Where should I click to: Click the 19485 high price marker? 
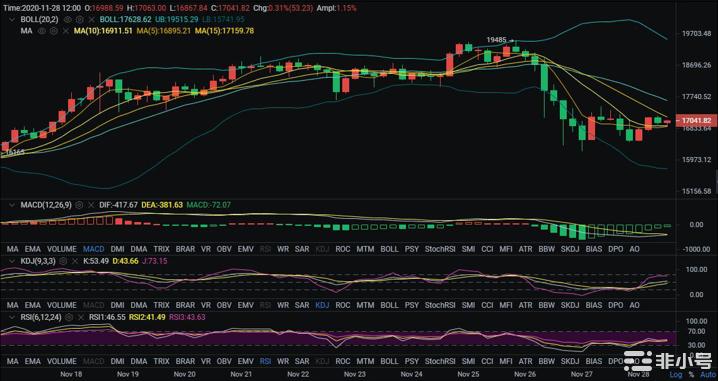(496, 40)
